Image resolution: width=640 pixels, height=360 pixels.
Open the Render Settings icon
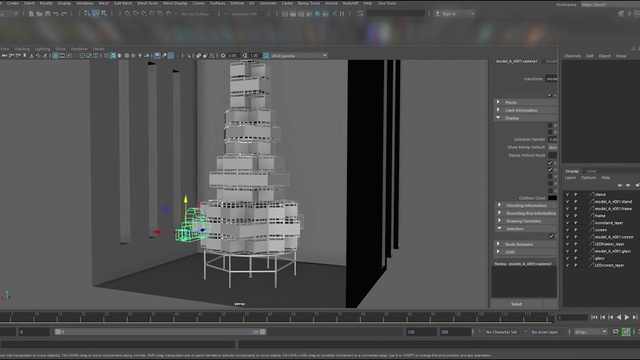click(x=309, y=14)
